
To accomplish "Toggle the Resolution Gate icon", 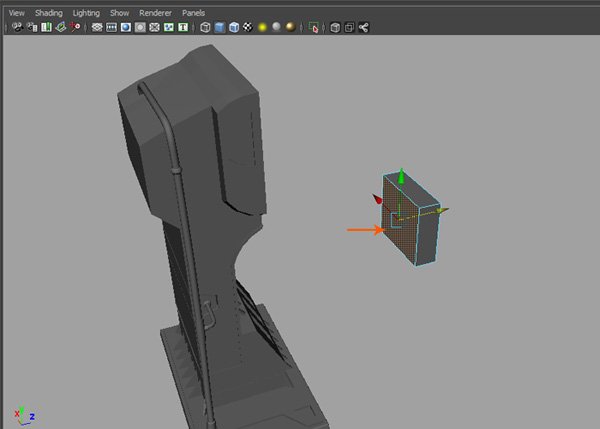I will click(126, 27).
